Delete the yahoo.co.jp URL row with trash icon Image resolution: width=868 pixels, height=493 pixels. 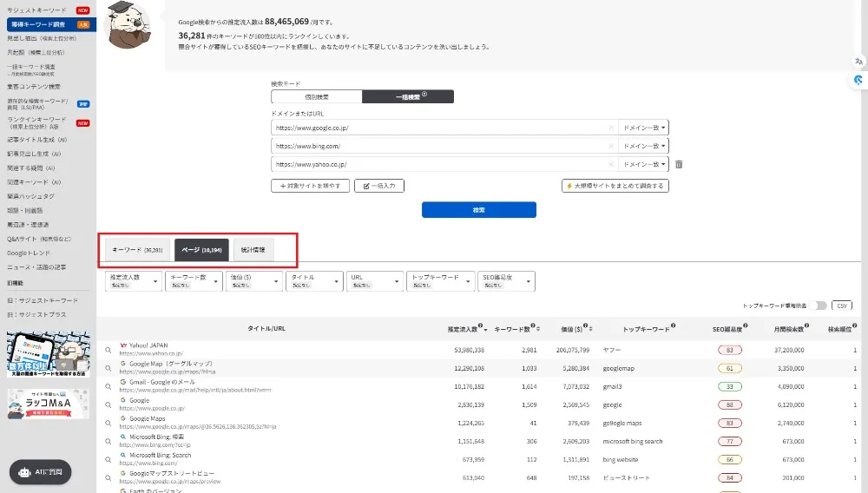(679, 164)
